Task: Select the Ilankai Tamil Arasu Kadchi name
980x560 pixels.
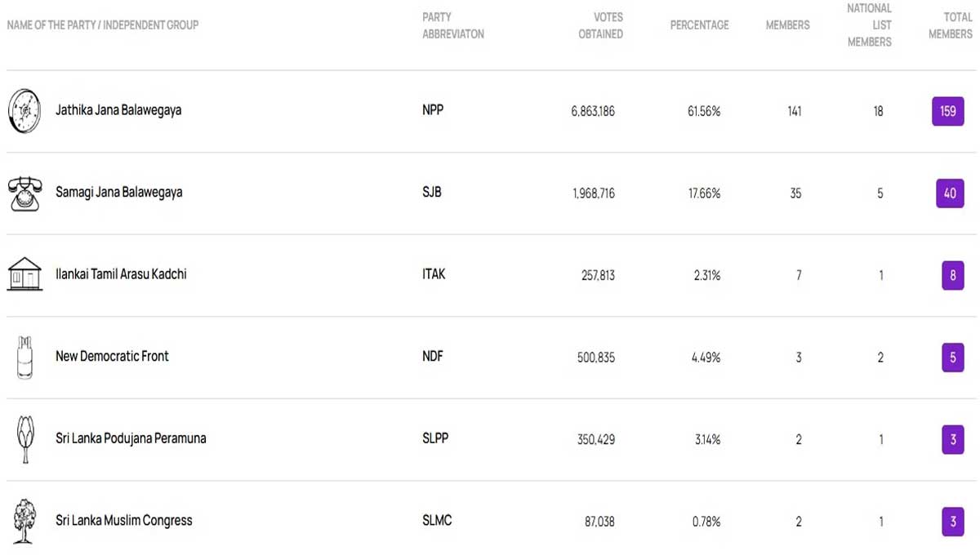Action: pyautogui.click(x=121, y=274)
